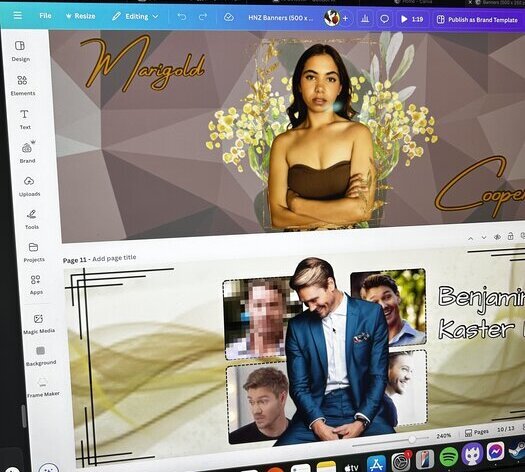Select the man in the blue suit image
Viewport: 525px width, 472px height.
335,355
